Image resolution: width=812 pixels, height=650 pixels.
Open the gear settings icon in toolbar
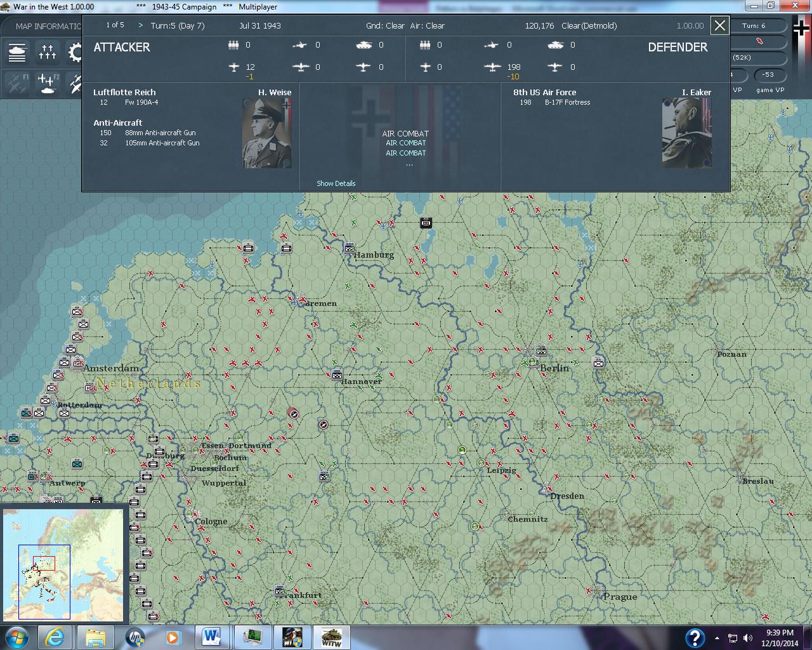point(74,52)
